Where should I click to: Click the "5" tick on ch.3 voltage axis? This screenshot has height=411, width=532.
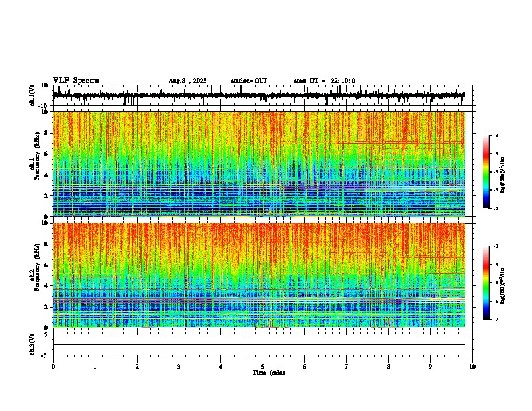coord(47,334)
